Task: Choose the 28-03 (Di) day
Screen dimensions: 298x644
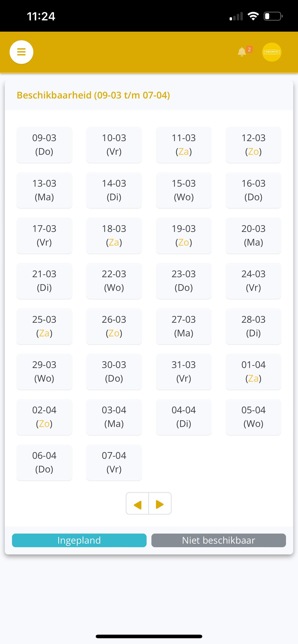Action: 253,326
